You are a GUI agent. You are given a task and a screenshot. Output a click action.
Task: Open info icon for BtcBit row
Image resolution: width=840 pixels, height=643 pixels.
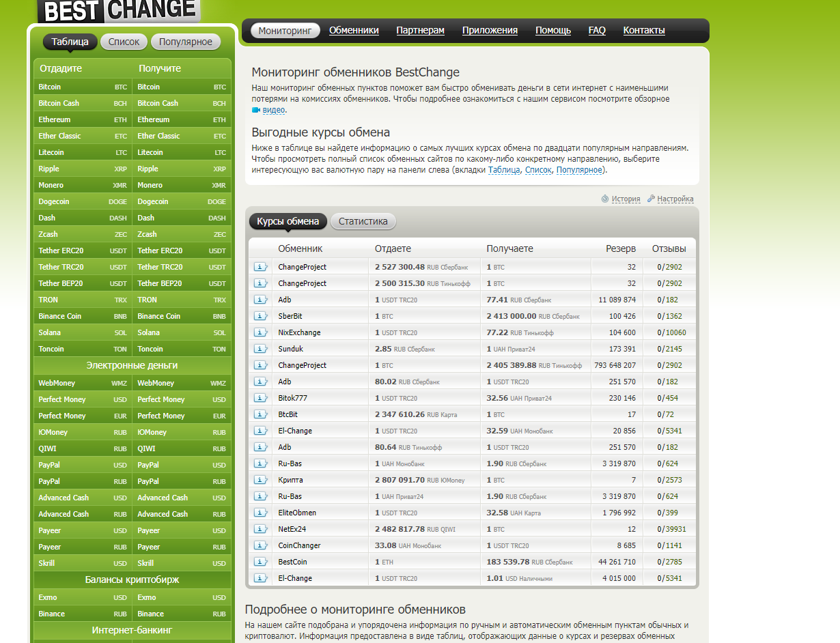(260, 414)
